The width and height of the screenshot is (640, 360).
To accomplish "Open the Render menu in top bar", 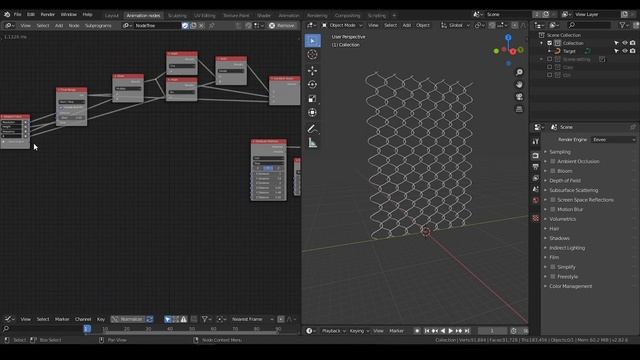I will pos(47,14).
